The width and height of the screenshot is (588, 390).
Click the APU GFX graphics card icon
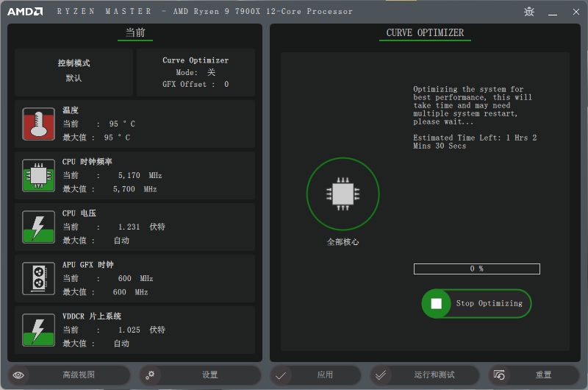coord(38,278)
